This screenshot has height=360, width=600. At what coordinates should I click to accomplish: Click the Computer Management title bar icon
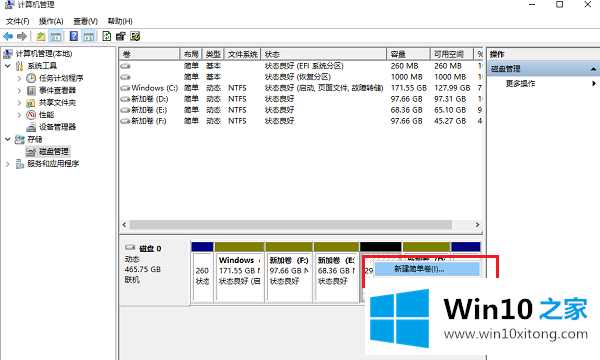point(9,5)
